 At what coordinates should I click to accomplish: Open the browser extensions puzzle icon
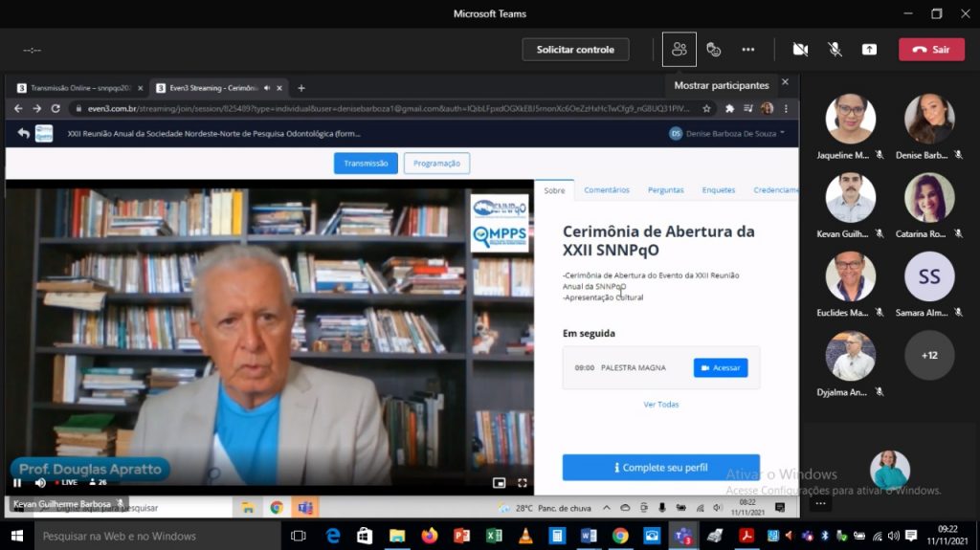[729, 109]
